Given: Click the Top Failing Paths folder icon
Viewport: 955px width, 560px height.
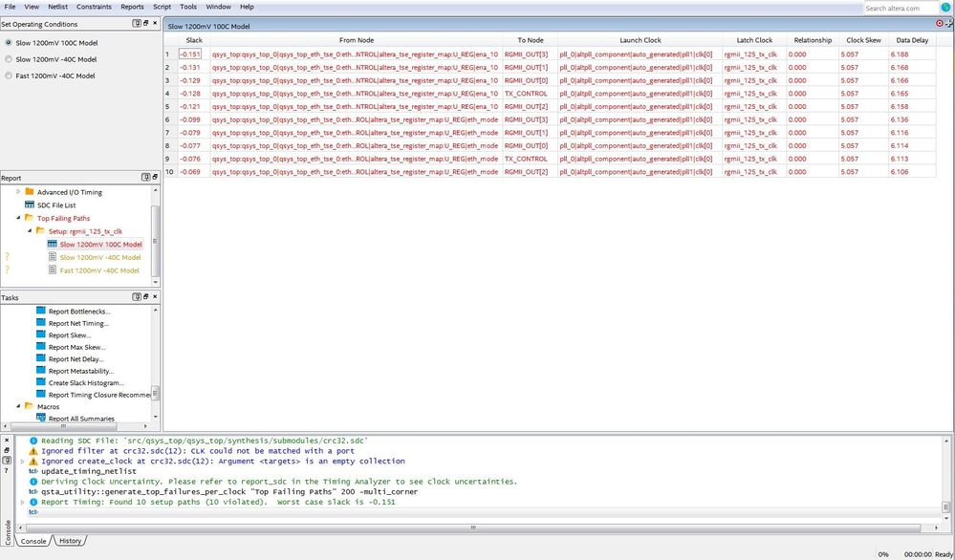Looking at the screenshot, I should click(x=30, y=218).
